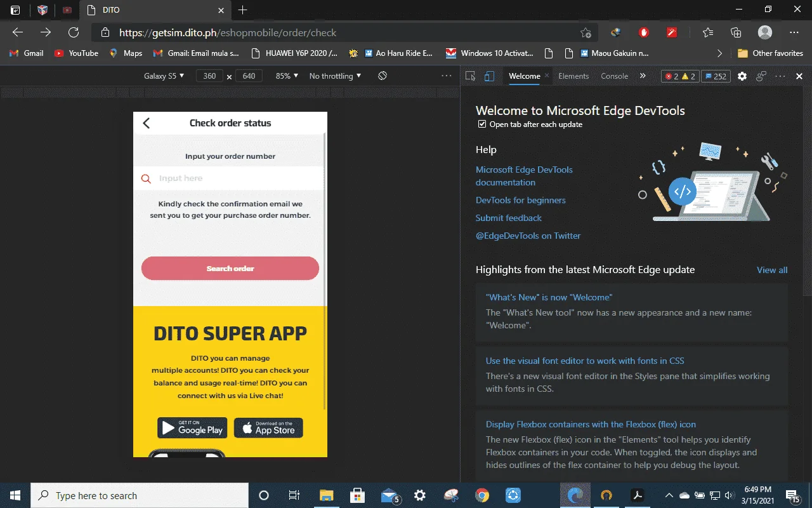Open the Favorites toolbar icon
Screen dimensions: 812x508
pos(708,32)
